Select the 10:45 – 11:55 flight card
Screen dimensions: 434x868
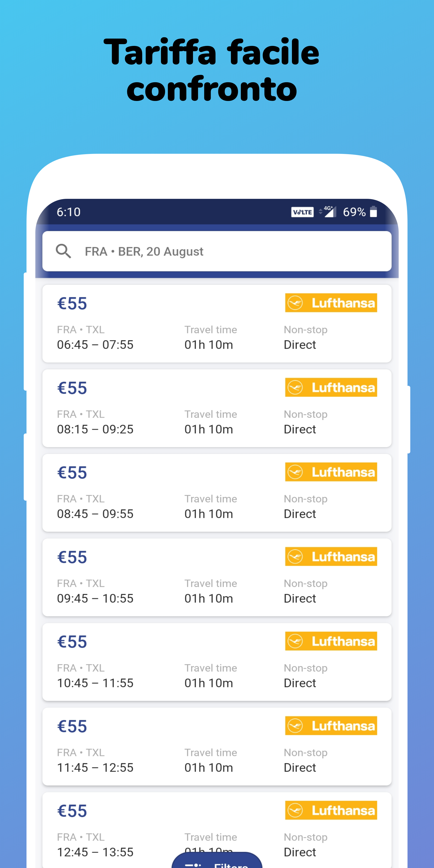pyautogui.click(x=217, y=662)
